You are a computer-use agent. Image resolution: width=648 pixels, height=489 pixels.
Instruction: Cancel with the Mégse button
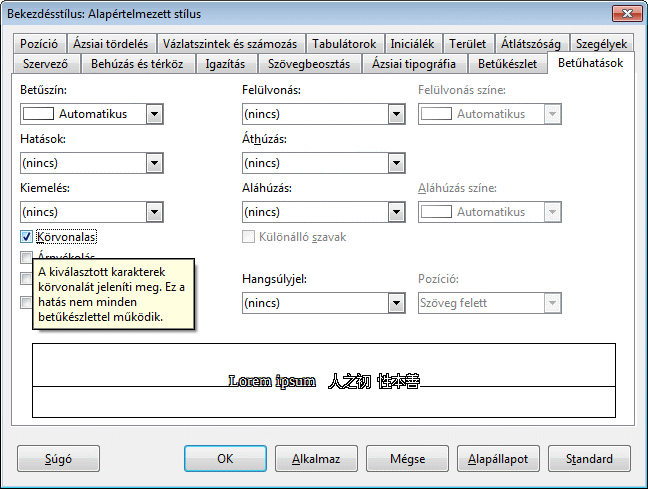pyautogui.click(x=406, y=459)
